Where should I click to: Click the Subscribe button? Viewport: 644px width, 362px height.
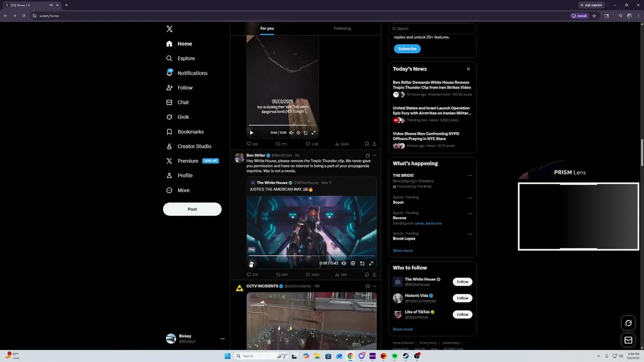click(x=407, y=49)
